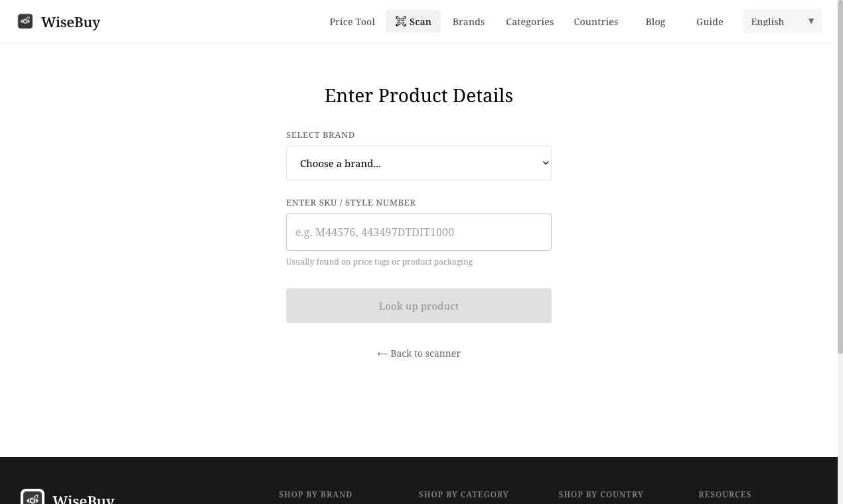The width and height of the screenshot is (843, 504).
Task: Select Price Tool in the navigation
Action: [352, 21]
